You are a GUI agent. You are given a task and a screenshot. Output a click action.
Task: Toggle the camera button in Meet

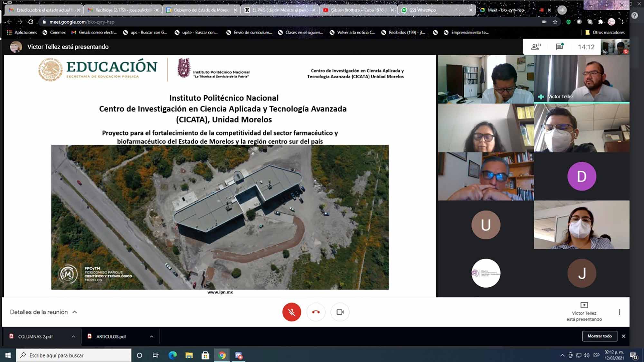(x=340, y=312)
